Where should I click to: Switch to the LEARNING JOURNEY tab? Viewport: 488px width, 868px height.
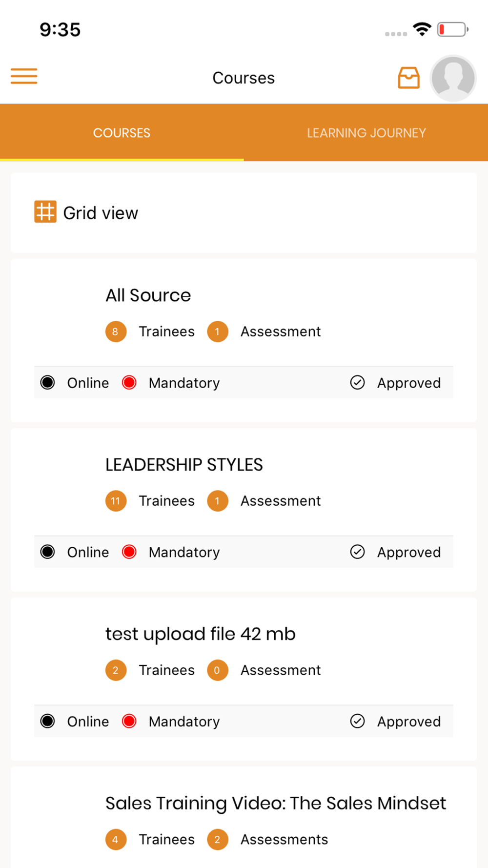[366, 133]
